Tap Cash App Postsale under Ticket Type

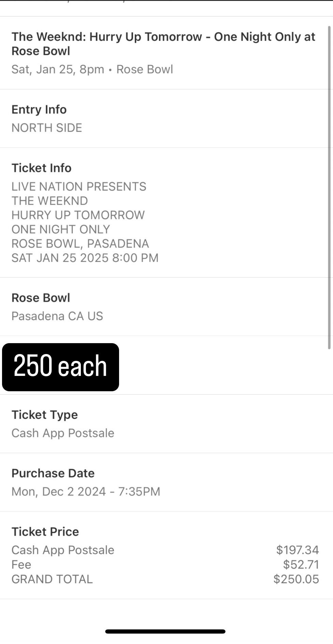pyautogui.click(x=63, y=433)
